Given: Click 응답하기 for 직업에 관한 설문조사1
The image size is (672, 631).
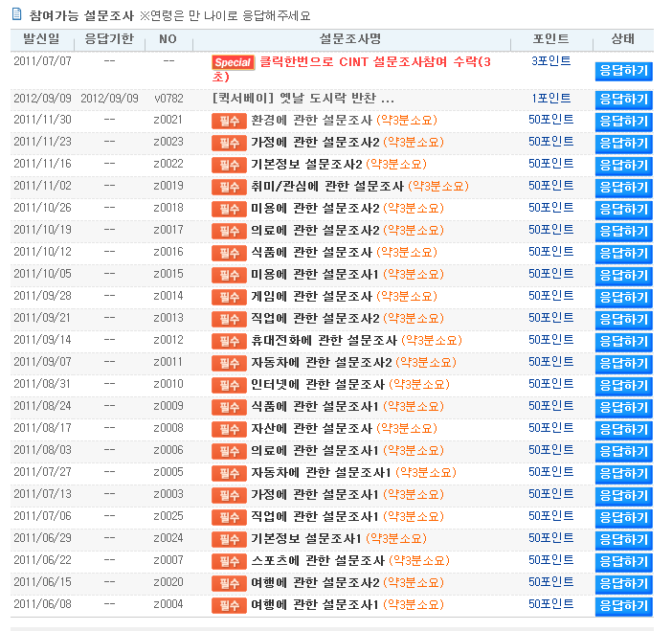Looking at the screenshot, I should pyautogui.click(x=623, y=518).
